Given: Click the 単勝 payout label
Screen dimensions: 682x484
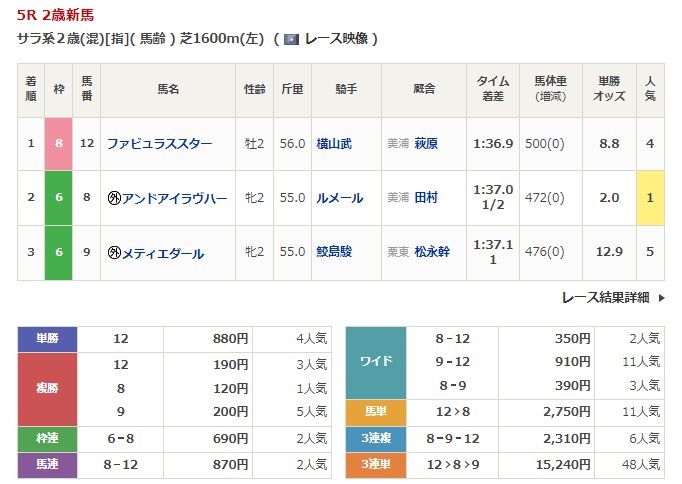Looking at the screenshot, I should [x=47, y=338].
